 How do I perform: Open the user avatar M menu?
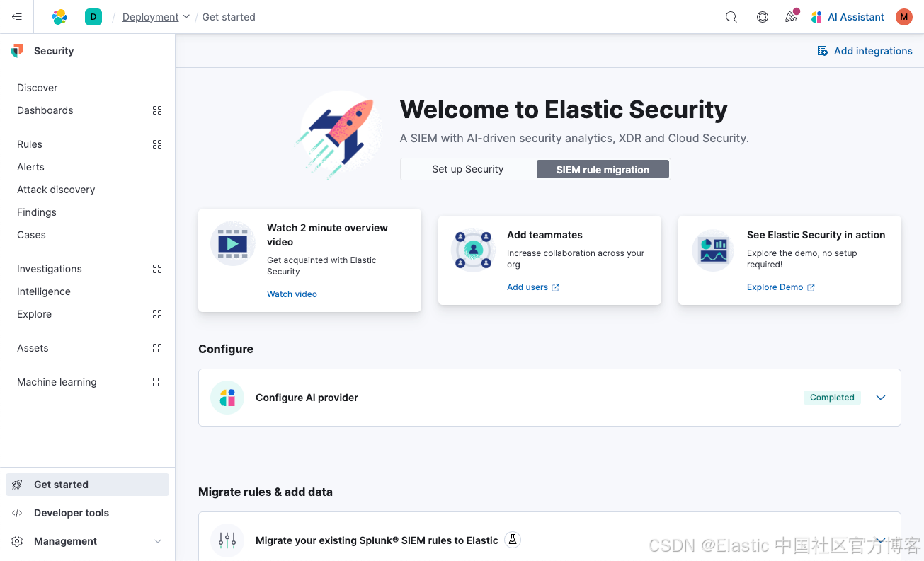coord(904,17)
